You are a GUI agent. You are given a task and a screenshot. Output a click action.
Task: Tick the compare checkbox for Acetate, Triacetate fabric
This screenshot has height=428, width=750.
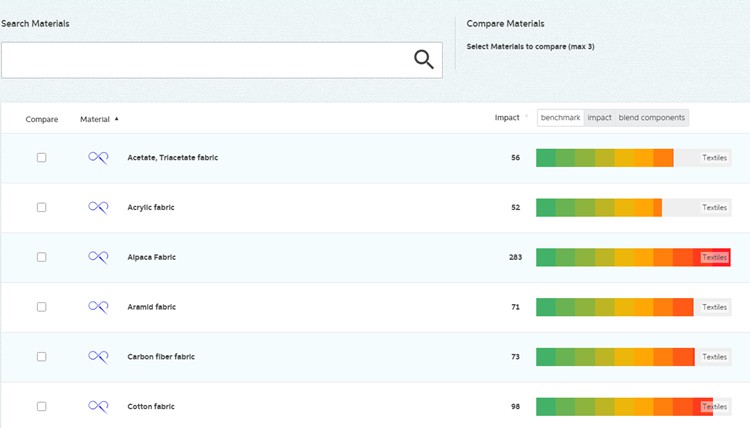(41, 157)
